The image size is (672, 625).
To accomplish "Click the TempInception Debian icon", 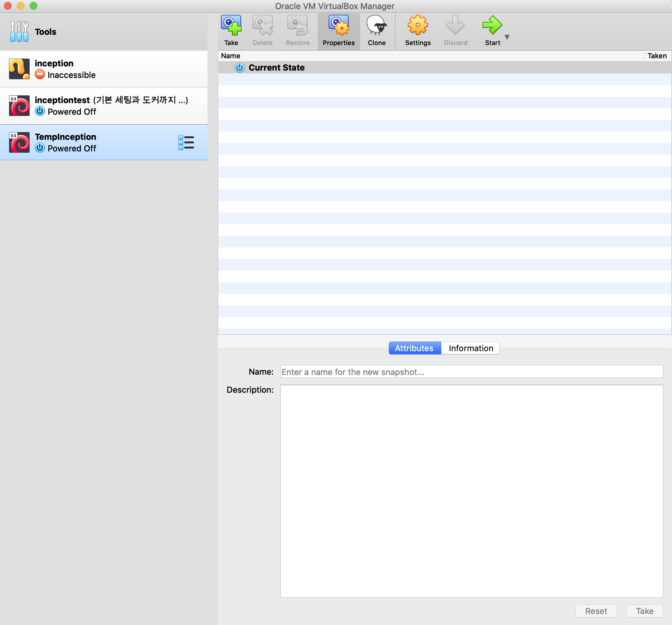I will coord(19,142).
